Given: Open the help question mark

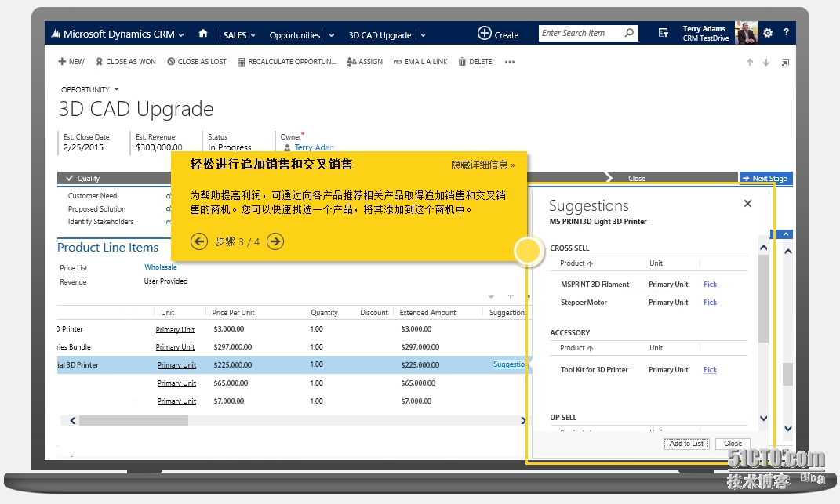Looking at the screenshot, I should tap(786, 32).
